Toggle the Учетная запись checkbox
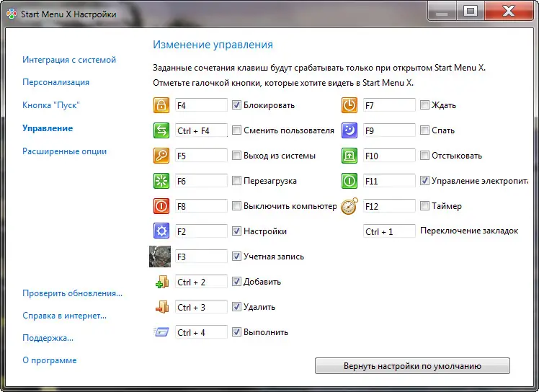 tap(236, 257)
